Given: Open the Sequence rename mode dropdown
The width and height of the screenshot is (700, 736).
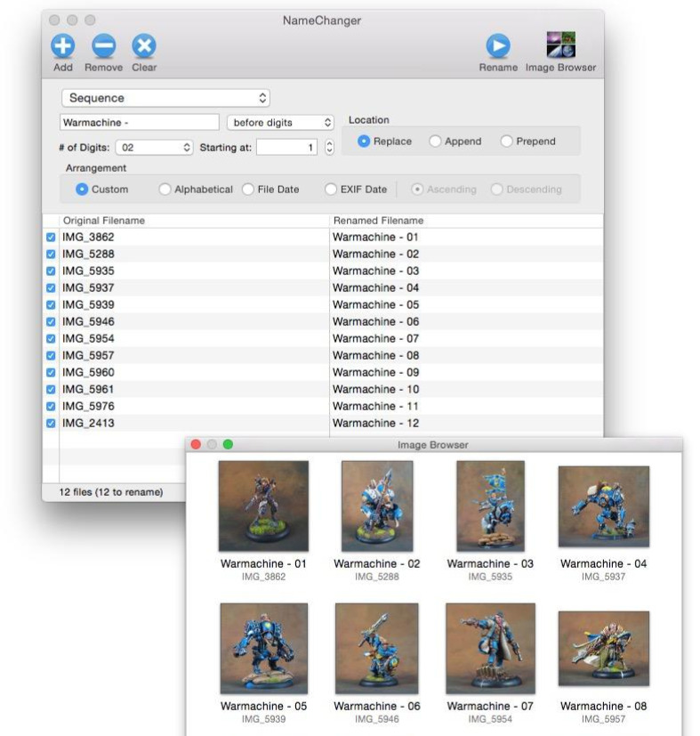Looking at the screenshot, I should coord(165,98).
